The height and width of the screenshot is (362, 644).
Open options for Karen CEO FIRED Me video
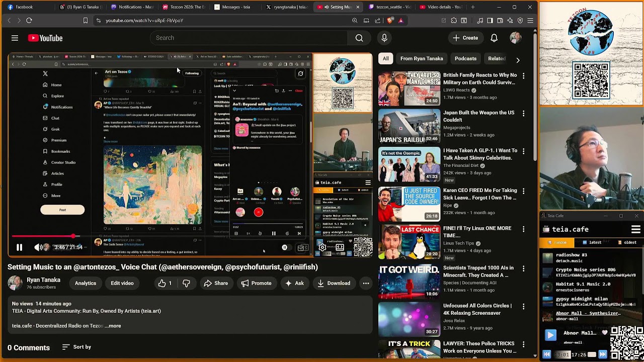(x=523, y=192)
